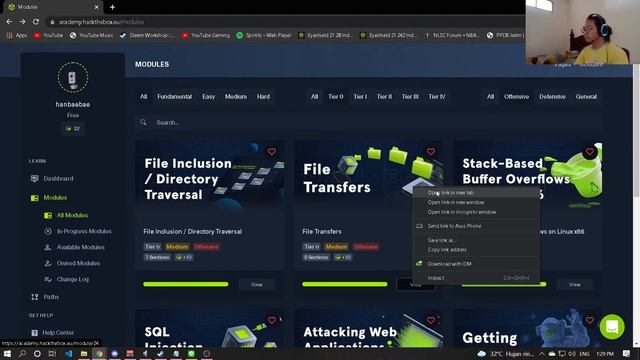Screen dimensions: 640x360
Task: Show hidden system tray icons chevron
Action: click(542, 353)
